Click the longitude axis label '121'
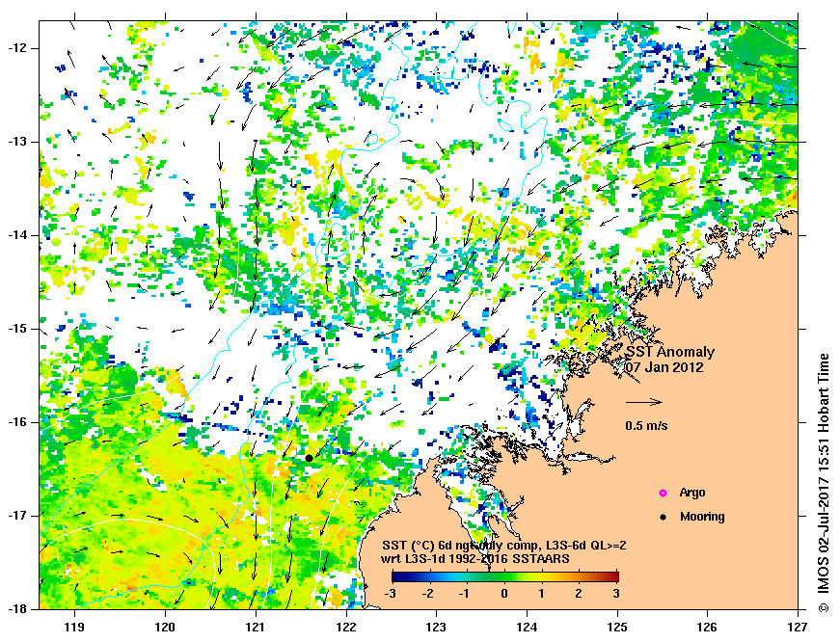The height and width of the screenshot is (642, 840). (x=255, y=627)
